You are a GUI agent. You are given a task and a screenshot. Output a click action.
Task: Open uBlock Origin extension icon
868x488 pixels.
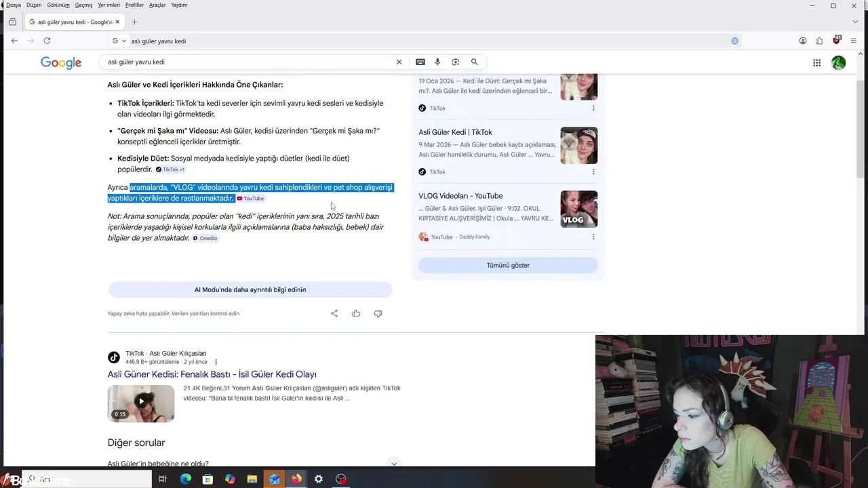(x=837, y=41)
